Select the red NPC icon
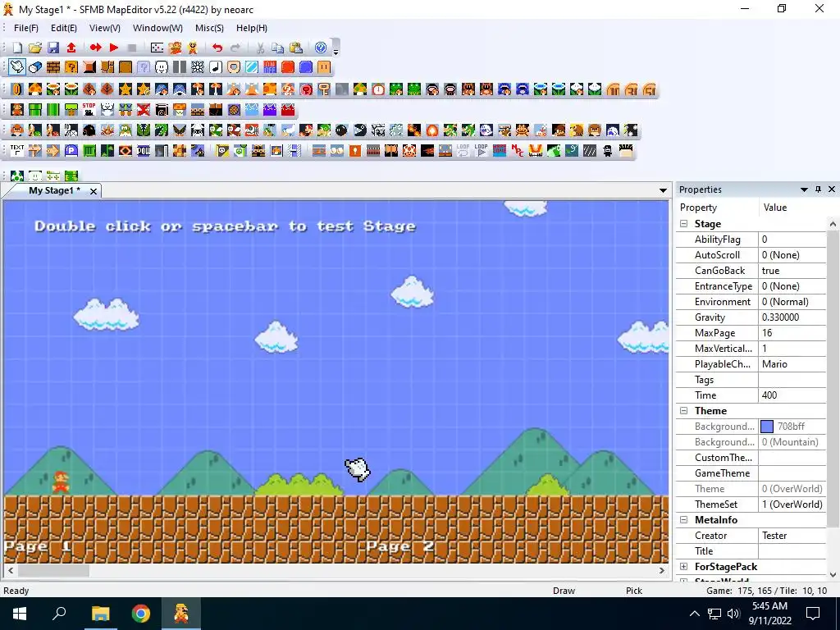840x630 pixels. point(518,151)
